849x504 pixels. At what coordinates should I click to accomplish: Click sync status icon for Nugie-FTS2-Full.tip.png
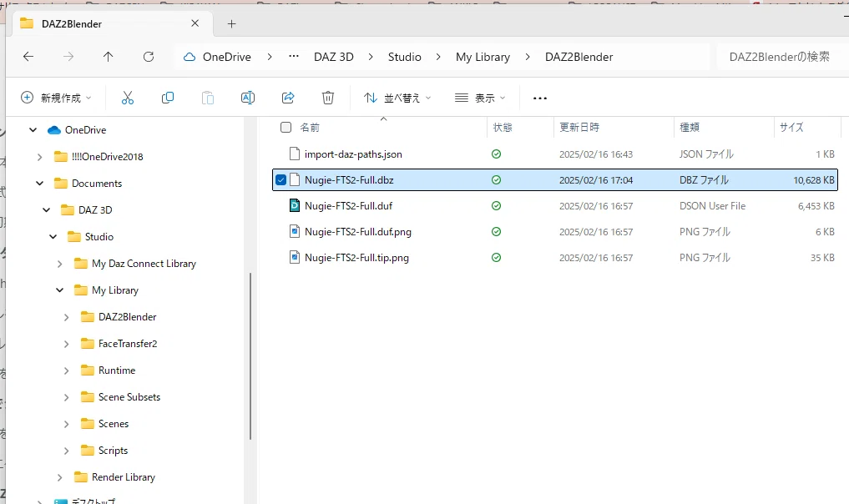click(496, 258)
